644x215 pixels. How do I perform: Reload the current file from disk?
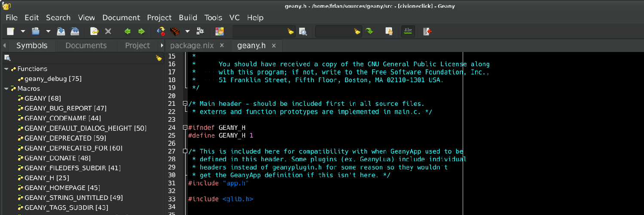click(94, 31)
